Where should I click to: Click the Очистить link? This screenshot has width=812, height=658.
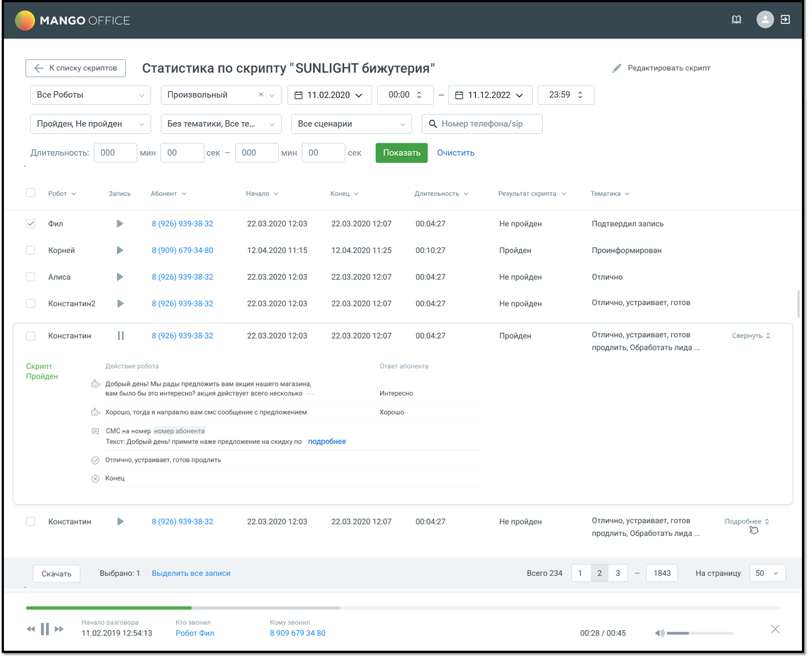pyautogui.click(x=456, y=153)
